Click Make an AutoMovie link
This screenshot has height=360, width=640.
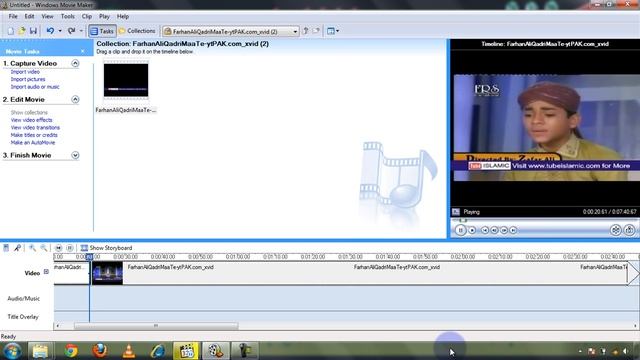pos(33,143)
